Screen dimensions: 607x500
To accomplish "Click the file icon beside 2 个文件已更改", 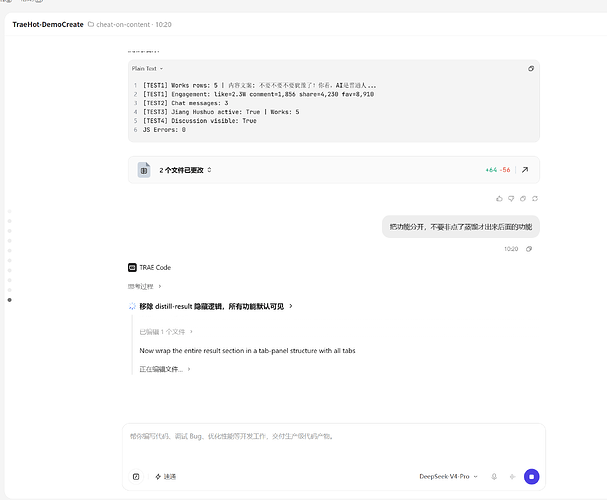I will pyautogui.click(x=144, y=170).
